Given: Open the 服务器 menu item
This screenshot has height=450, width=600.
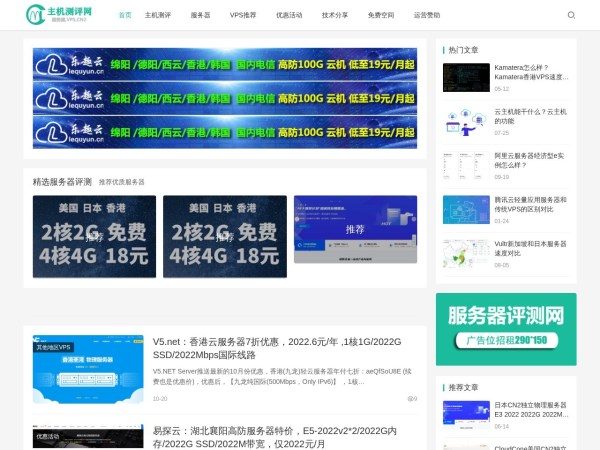Looking at the screenshot, I should pyautogui.click(x=200, y=15).
